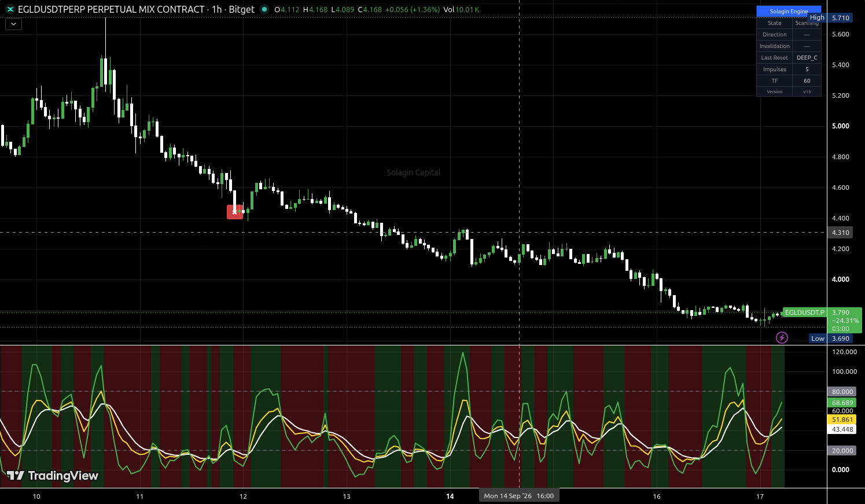Click the open value O4.112
The width and height of the screenshot is (865, 504).
coord(287,10)
